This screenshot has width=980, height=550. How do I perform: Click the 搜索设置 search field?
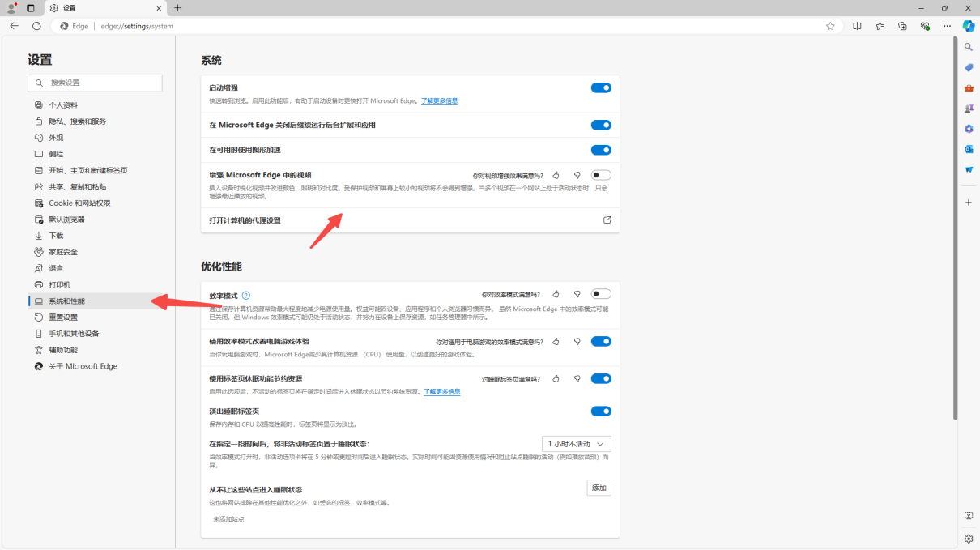(x=95, y=83)
